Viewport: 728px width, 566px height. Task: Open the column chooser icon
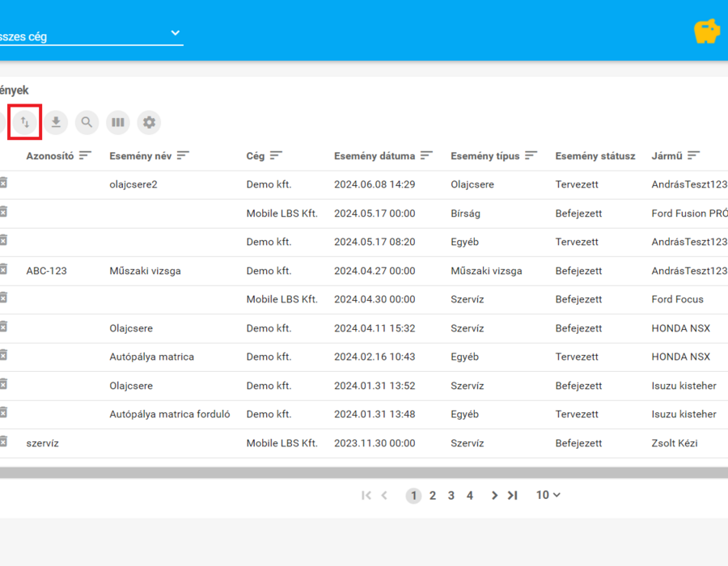point(118,122)
